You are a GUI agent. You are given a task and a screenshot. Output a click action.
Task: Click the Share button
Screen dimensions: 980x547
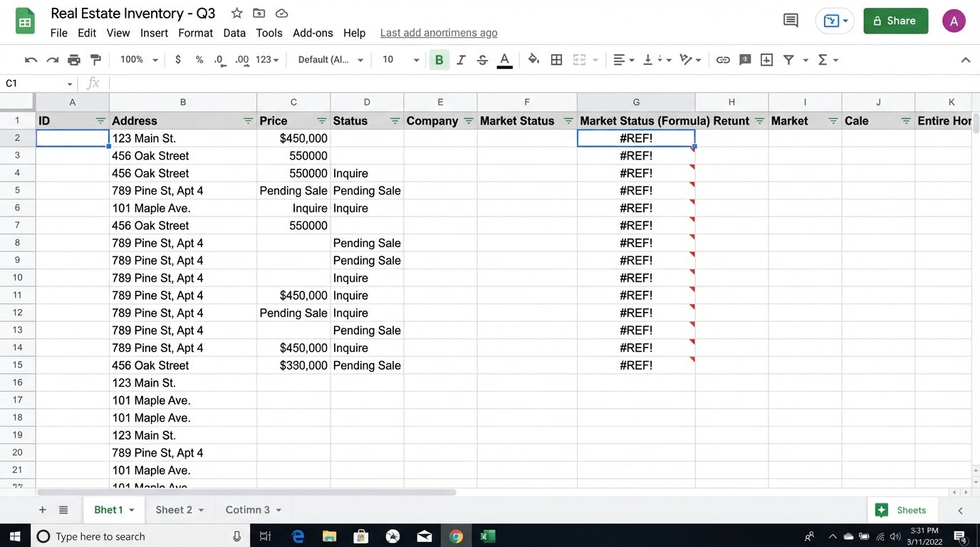tap(895, 21)
